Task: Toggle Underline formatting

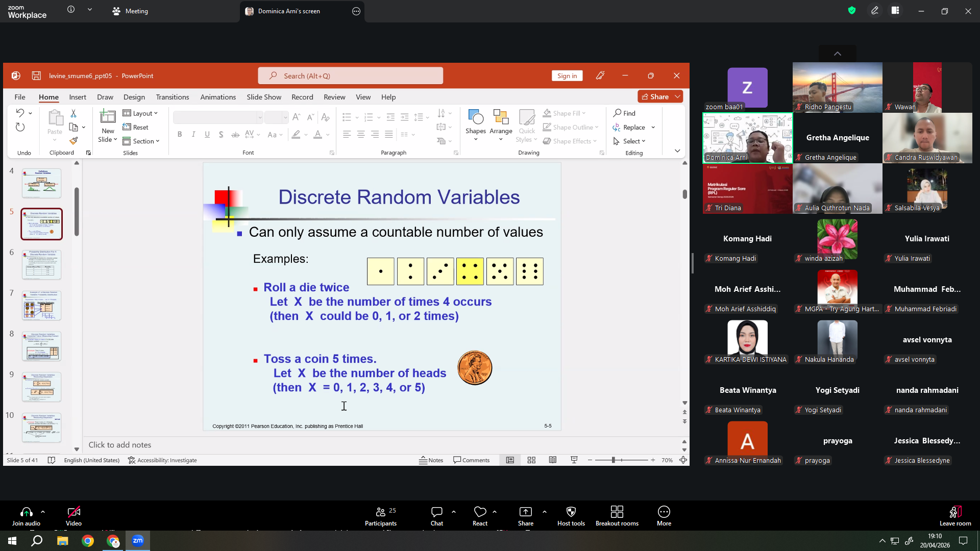Action: (207, 134)
